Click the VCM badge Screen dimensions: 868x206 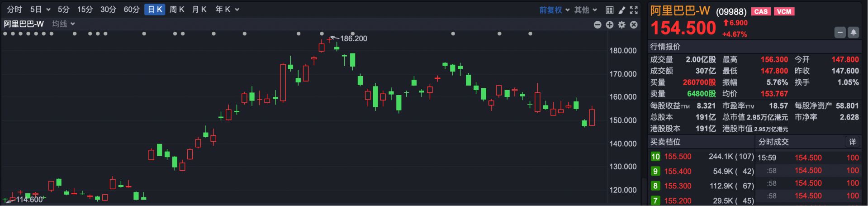784,12
